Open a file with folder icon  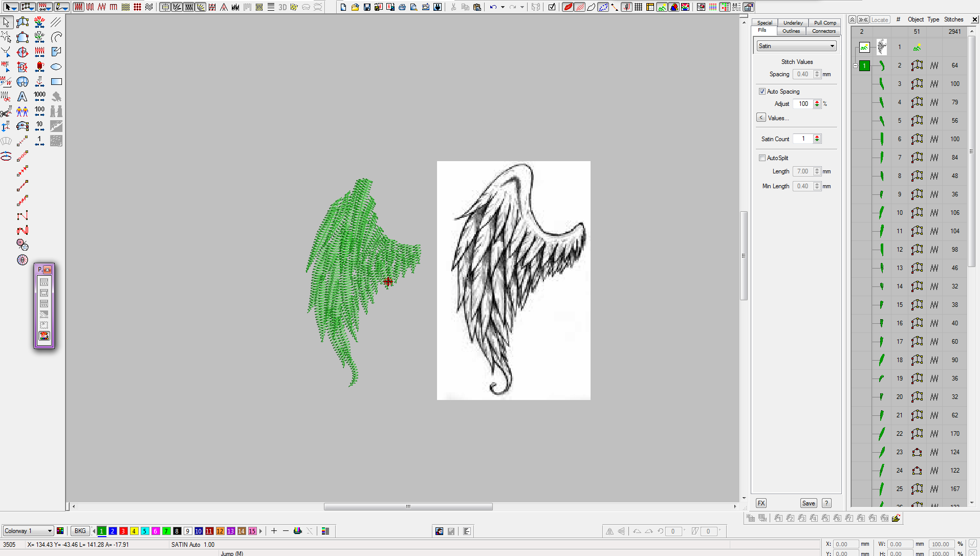[355, 7]
